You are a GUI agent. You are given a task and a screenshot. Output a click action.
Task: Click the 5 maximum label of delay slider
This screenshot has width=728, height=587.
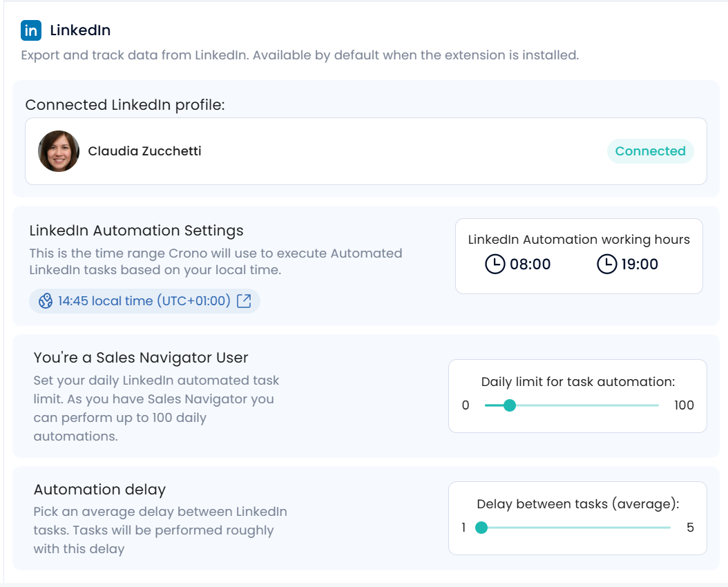click(690, 528)
